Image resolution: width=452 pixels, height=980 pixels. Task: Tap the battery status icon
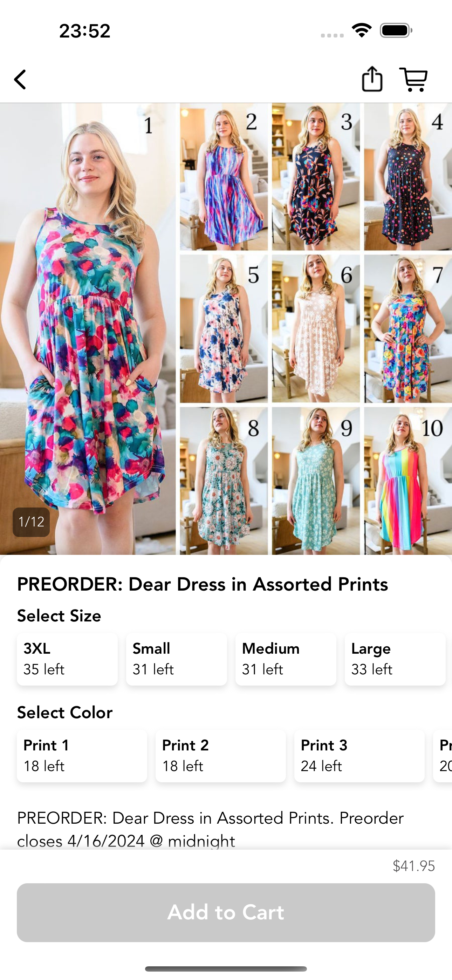click(x=396, y=30)
